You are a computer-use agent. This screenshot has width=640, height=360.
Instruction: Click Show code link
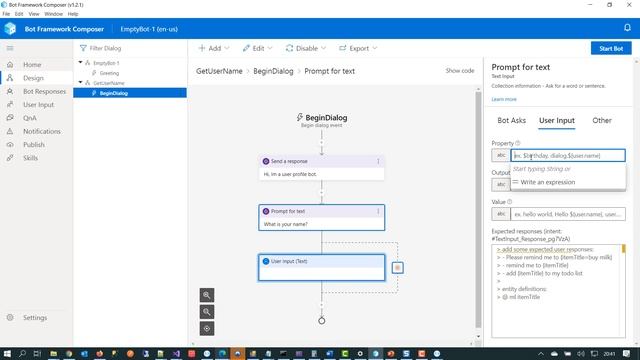point(460,71)
